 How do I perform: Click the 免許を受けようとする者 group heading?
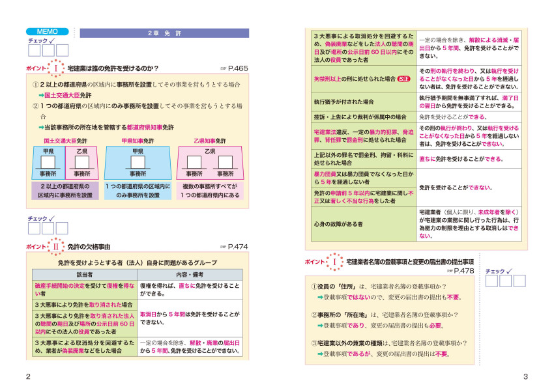pos(136,263)
